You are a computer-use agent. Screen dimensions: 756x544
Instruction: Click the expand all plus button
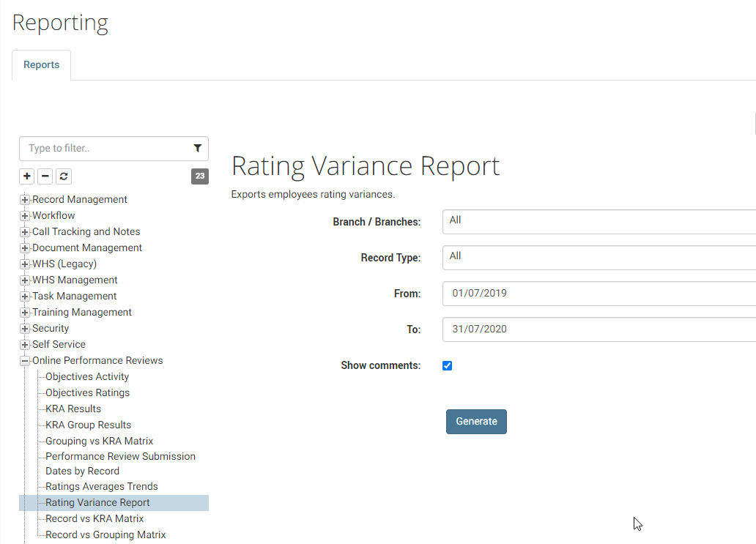click(27, 176)
